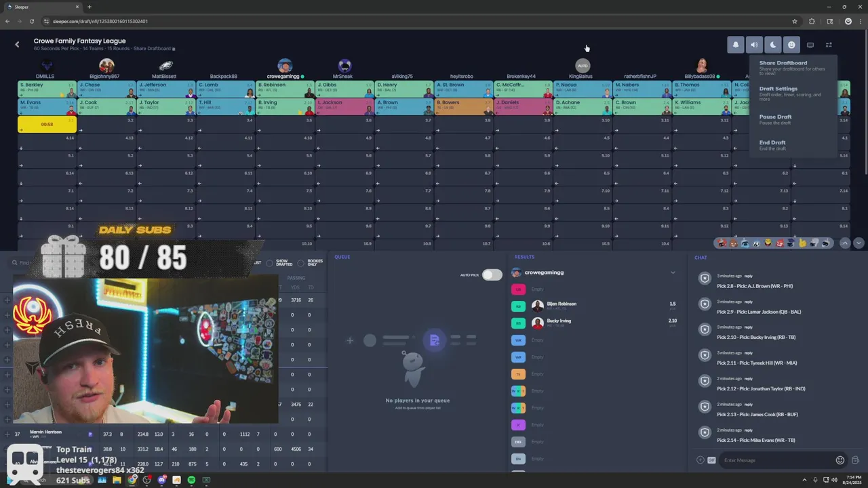This screenshot has height=488, width=868.
Task: Open Spotify from the taskbar
Action: [x=191, y=480]
